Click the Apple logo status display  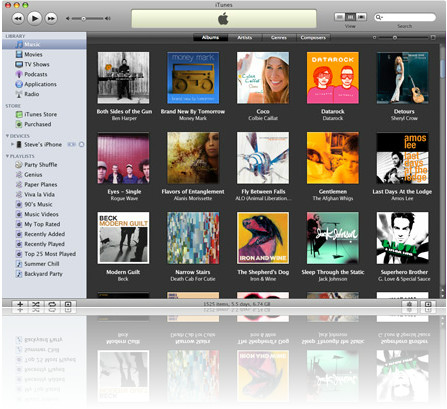pyautogui.click(x=224, y=19)
